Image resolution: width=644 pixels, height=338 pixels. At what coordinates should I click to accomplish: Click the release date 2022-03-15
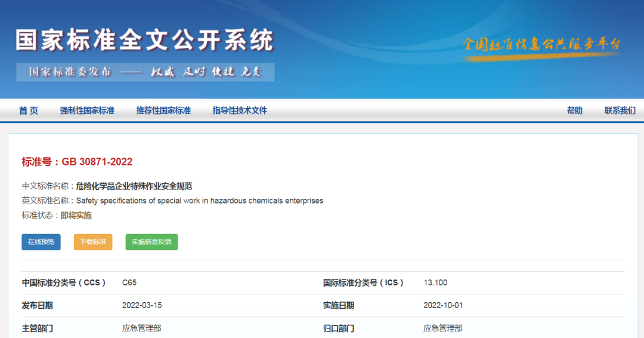pos(142,305)
